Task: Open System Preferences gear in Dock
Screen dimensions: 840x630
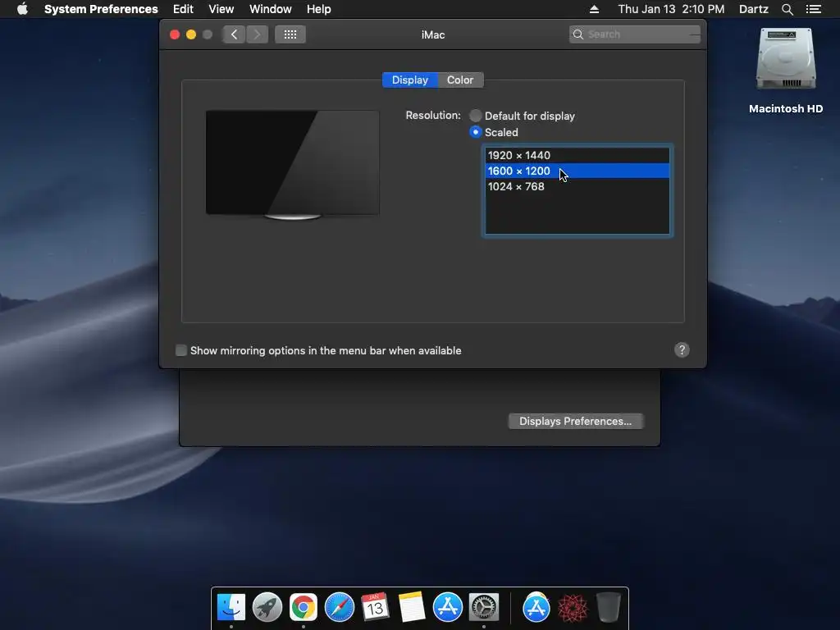Action: (484, 608)
